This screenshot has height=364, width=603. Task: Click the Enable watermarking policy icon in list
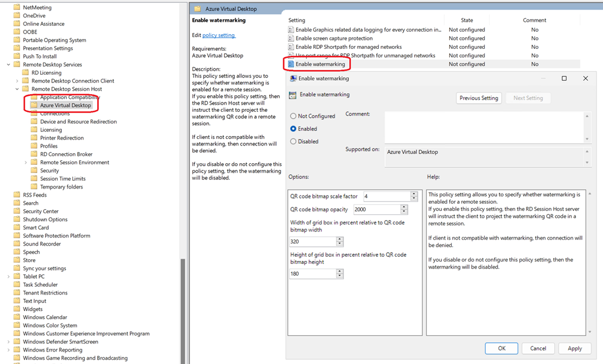coord(291,64)
